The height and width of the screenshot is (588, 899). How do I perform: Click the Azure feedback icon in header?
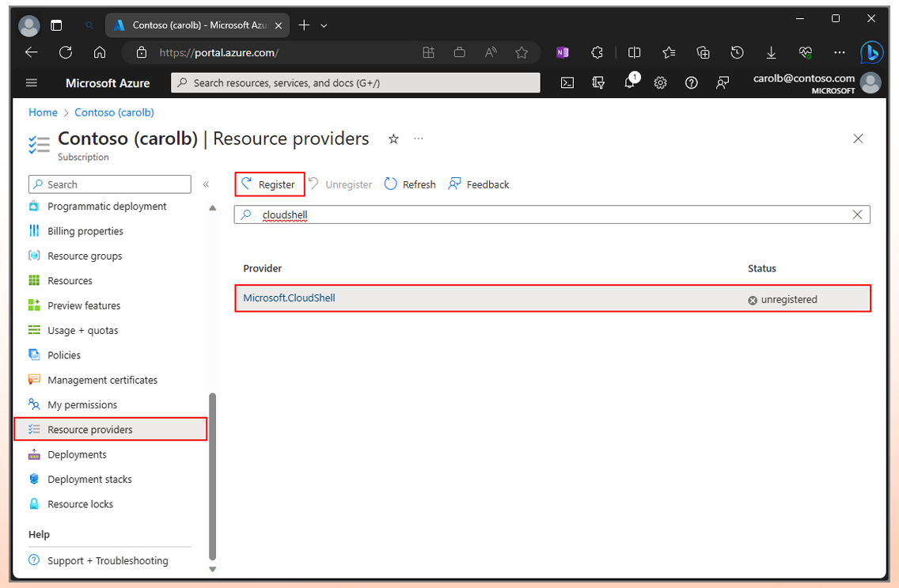[x=722, y=83]
